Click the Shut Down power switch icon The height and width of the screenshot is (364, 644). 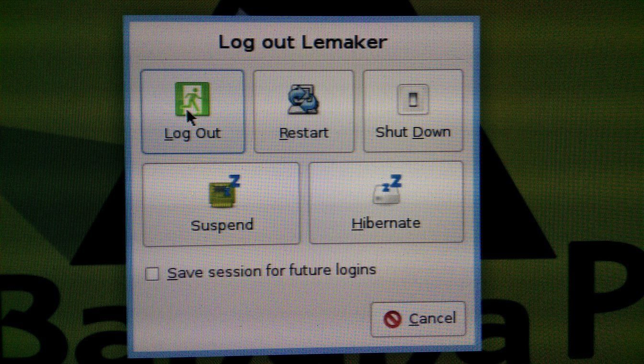(x=413, y=99)
